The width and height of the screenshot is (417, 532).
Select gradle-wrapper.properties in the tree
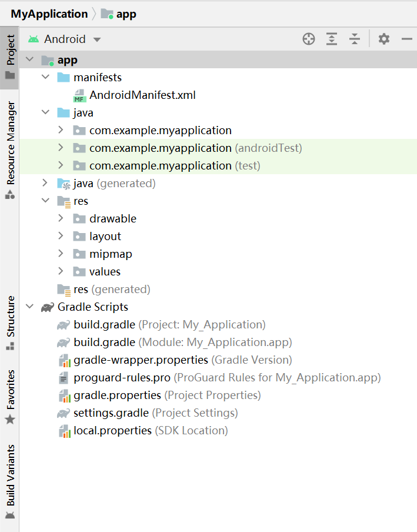(x=183, y=360)
